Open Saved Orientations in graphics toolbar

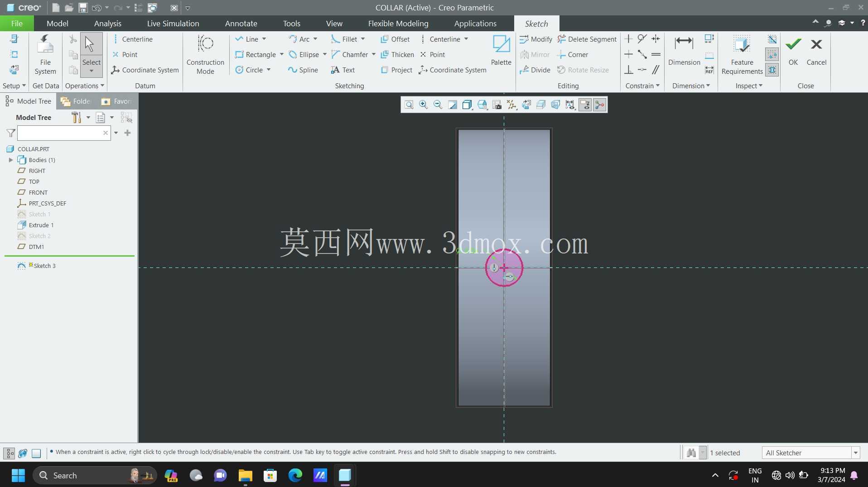click(482, 105)
